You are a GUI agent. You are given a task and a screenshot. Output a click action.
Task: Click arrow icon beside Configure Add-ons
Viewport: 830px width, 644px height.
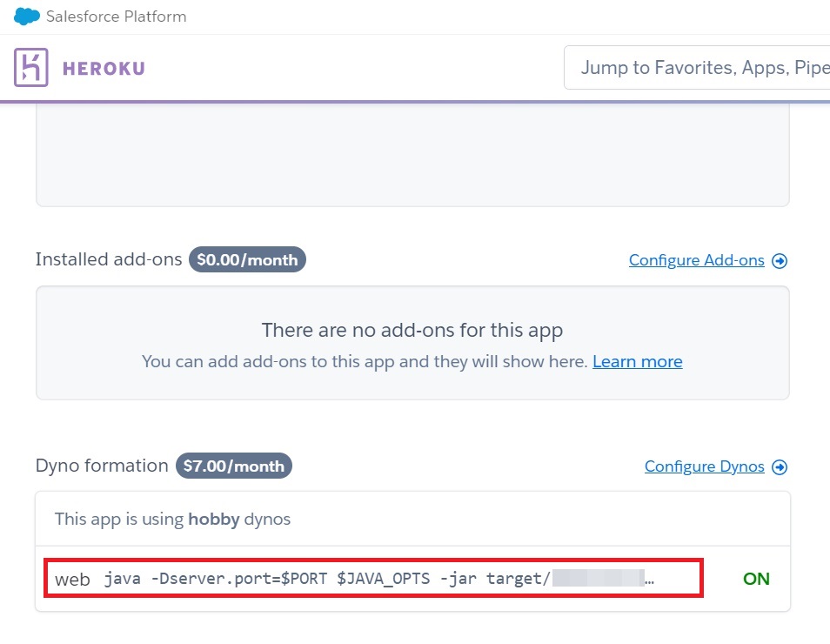(x=780, y=260)
